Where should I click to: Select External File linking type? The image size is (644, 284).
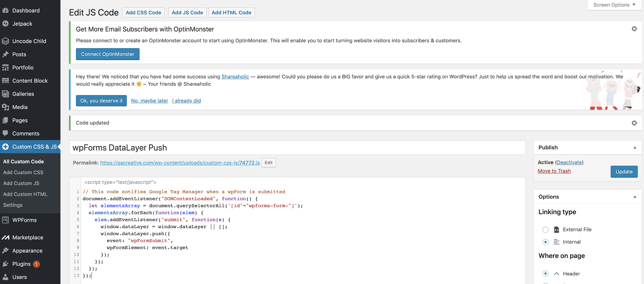point(545,230)
